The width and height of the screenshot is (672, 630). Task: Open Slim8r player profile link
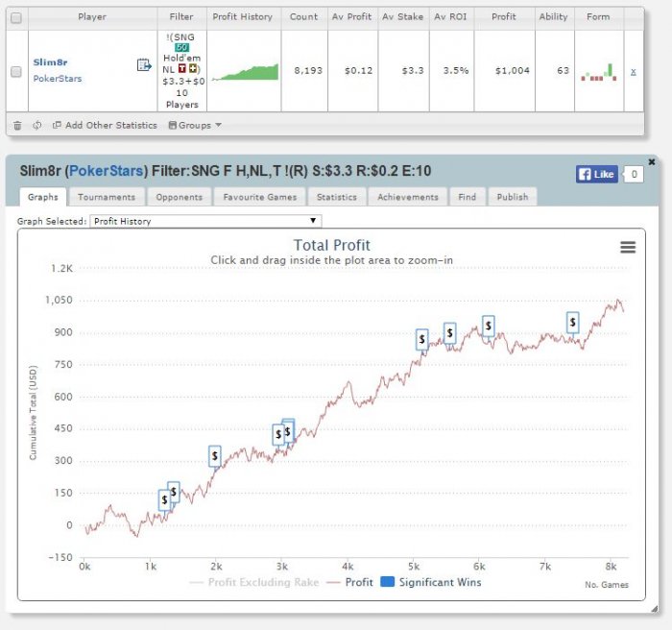(x=50, y=62)
